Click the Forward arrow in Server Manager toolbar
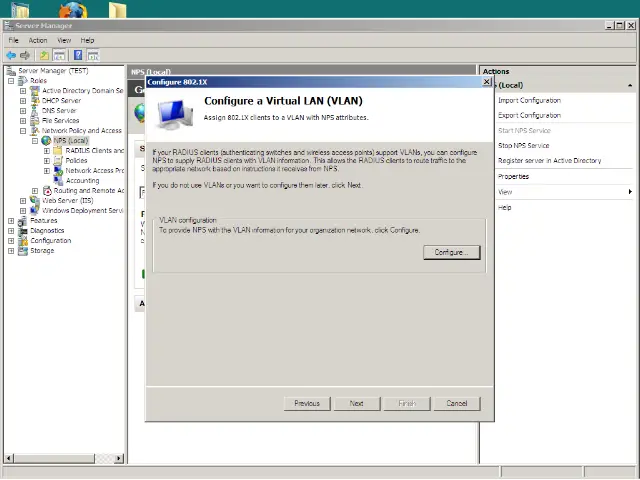This screenshot has width=640, height=480. pyautogui.click(x=25, y=55)
